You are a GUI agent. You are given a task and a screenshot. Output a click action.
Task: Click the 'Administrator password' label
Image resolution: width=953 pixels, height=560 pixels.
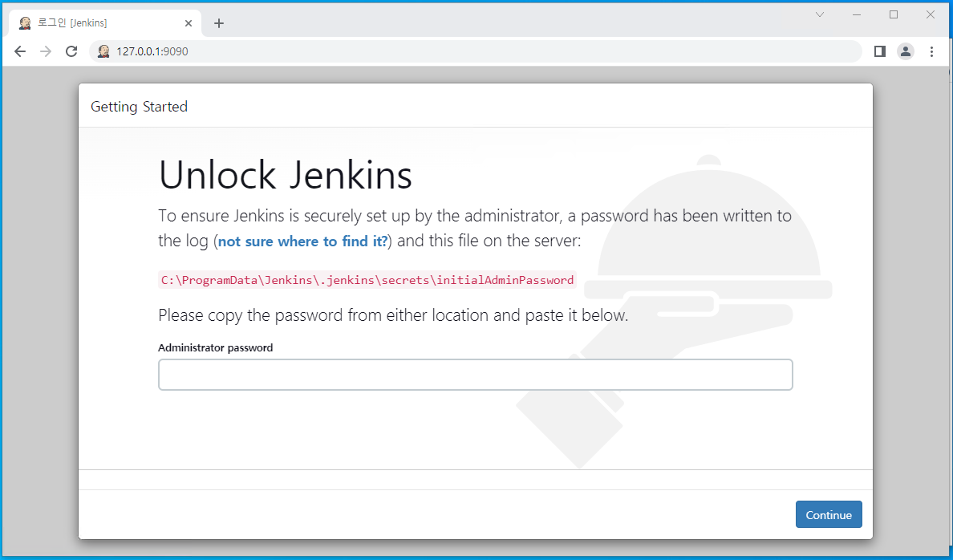click(215, 348)
